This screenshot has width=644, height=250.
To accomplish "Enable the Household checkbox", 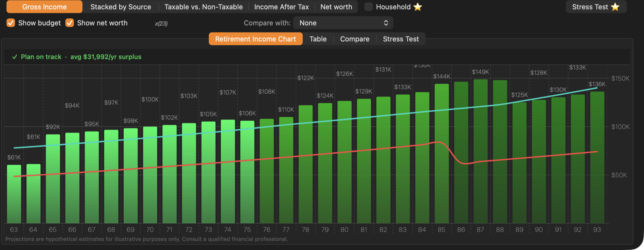I will point(368,7).
